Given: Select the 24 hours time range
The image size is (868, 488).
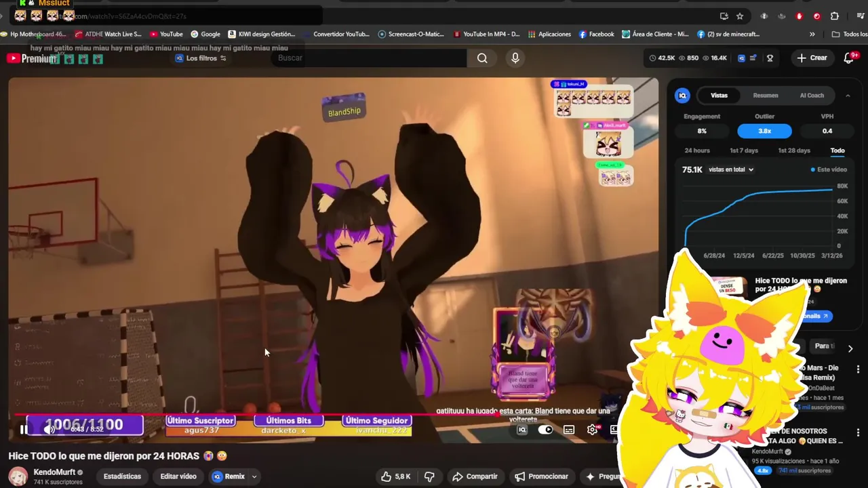Looking at the screenshot, I should 697,150.
